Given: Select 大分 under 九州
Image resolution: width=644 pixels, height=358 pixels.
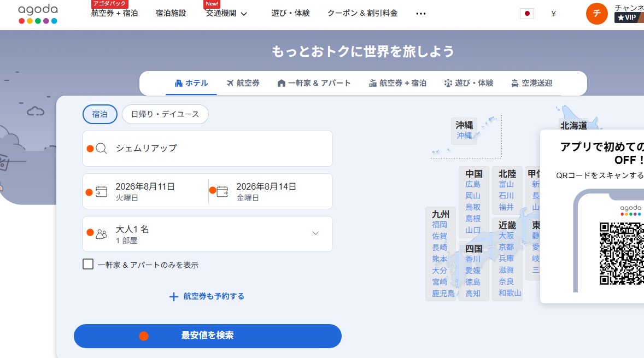Looking at the screenshot, I should (440, 271).
